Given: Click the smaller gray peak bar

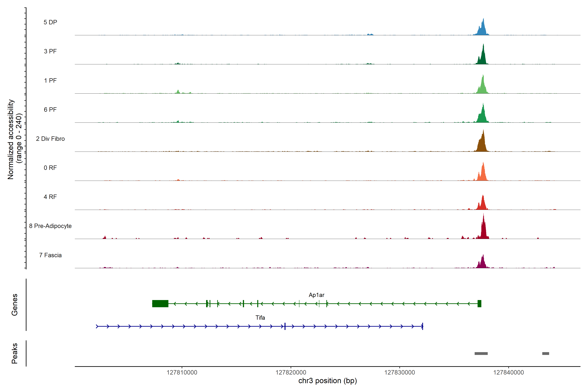Looking at the screenshot, I should click(x=546, y=353).
